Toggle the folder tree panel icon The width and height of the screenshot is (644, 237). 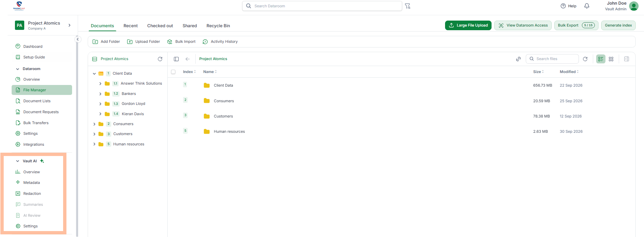[x=176, y=59]
